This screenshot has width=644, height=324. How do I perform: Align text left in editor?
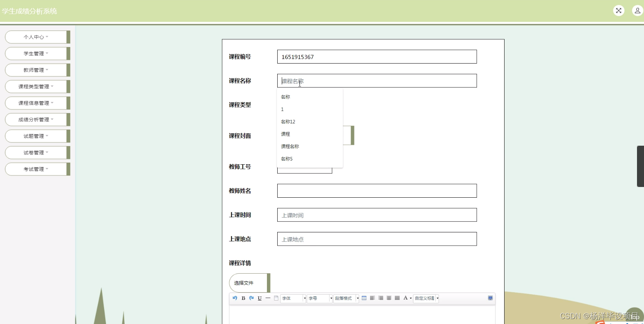(x=372, y=298)
